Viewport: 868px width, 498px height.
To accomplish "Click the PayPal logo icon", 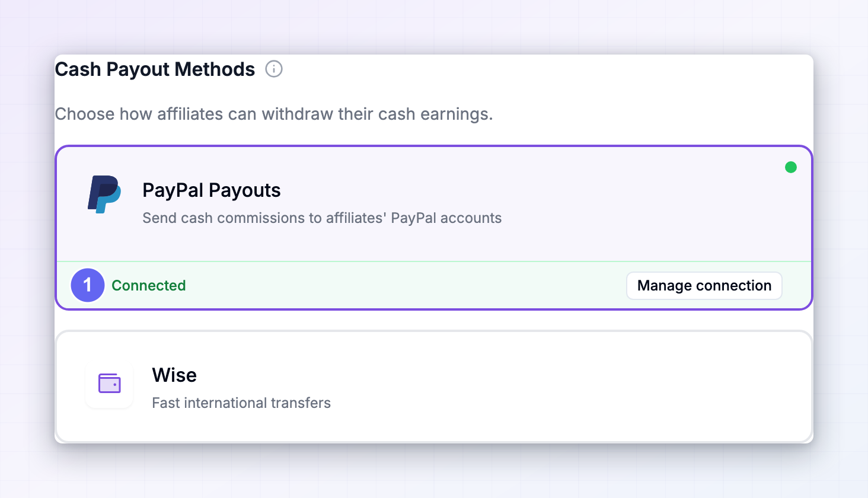I will [104, 194].
